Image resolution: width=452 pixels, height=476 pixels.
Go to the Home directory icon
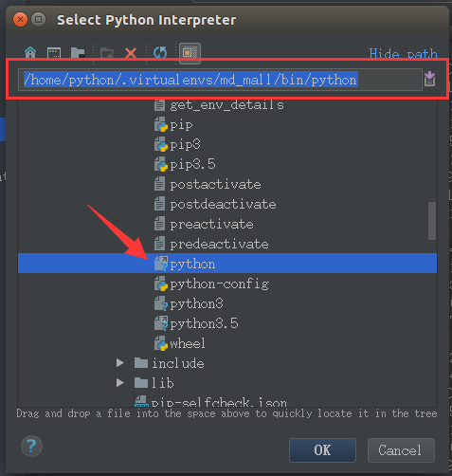click(x=30, y=52)
